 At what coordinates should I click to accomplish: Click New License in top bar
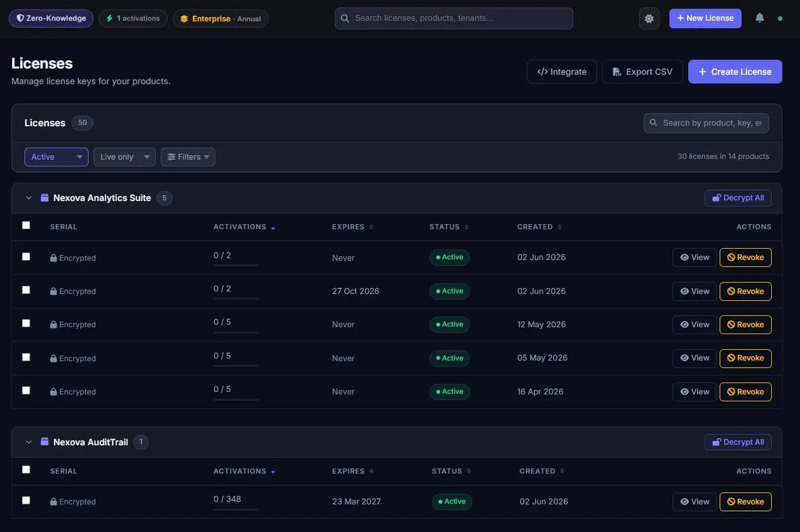[x=705, y=18]
